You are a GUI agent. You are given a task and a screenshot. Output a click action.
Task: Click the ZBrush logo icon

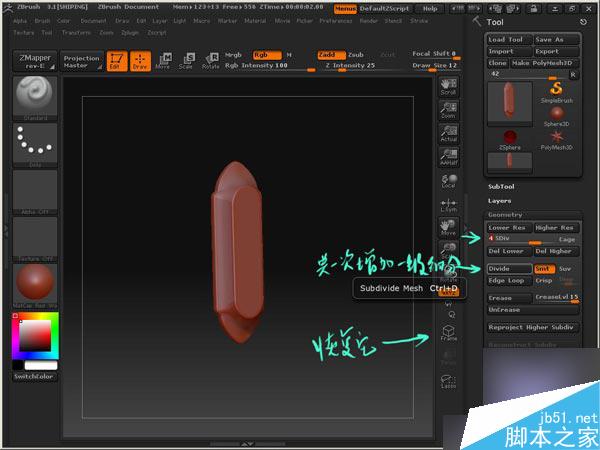tap(7, 7)
